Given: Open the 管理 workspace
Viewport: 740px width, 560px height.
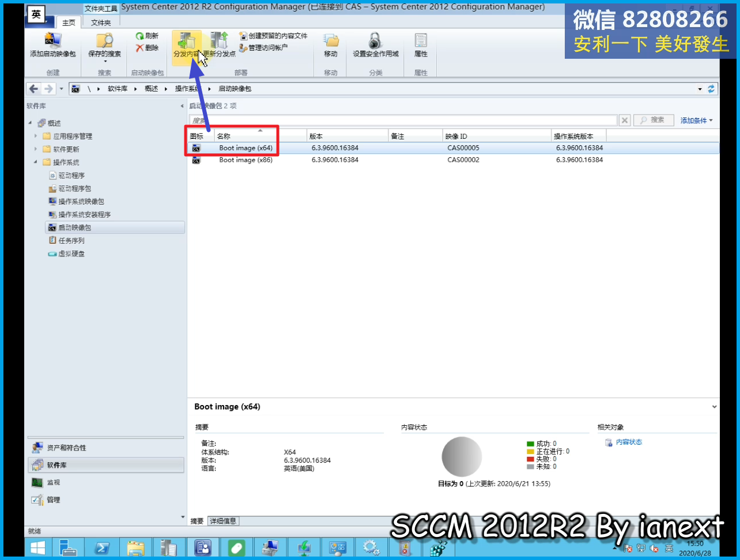Looking at the screenshot, I should (106, 500).
